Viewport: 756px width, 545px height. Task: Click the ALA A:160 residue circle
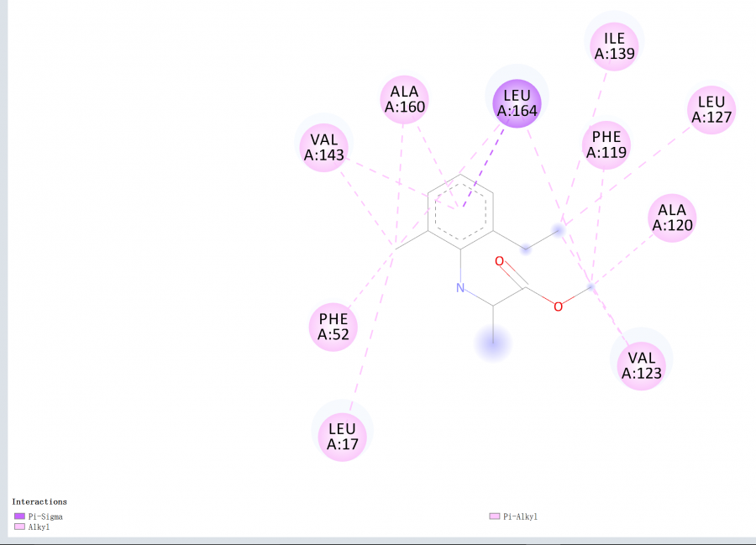405,100
